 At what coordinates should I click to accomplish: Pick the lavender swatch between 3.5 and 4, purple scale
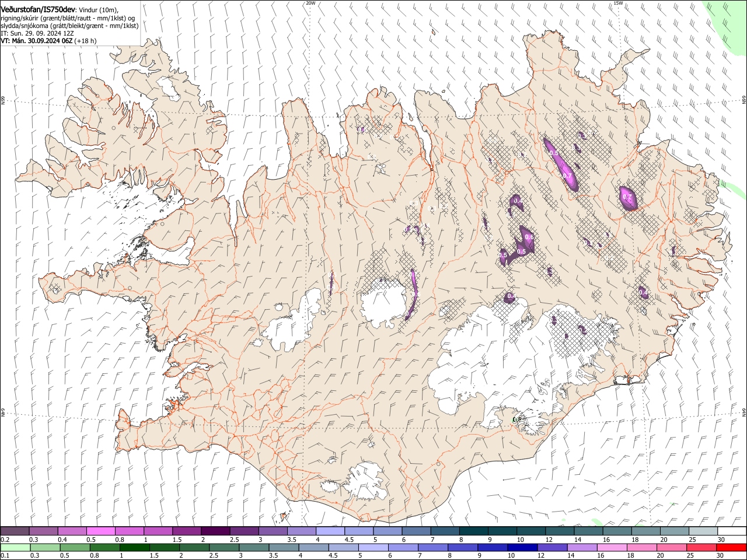302,531
